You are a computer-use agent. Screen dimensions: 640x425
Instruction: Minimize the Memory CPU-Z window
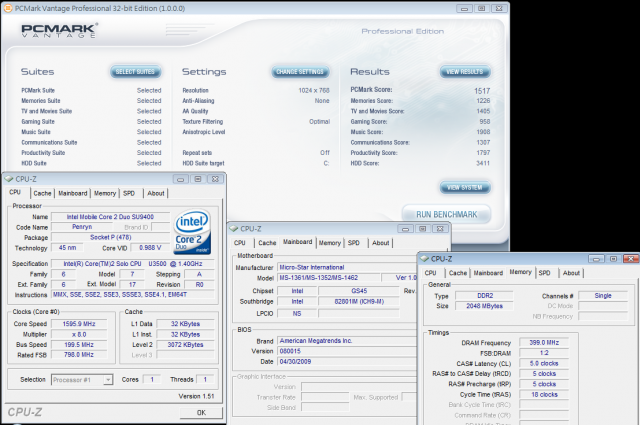[x=596, y=259]
